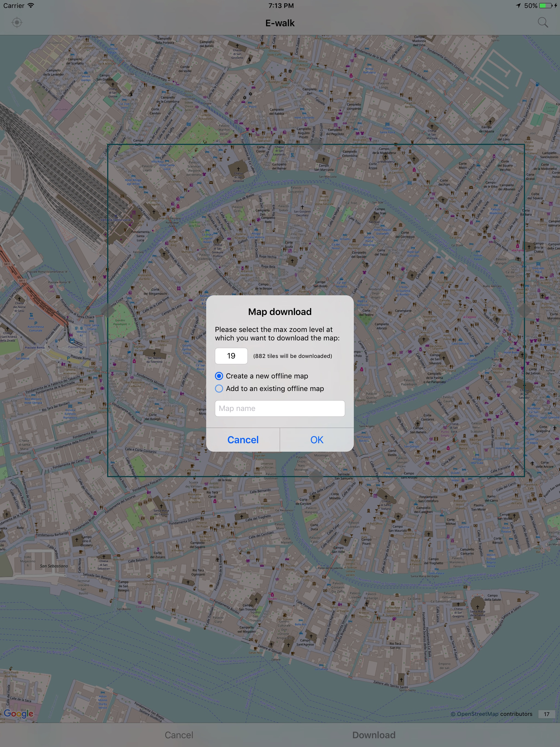This screenshot has height=747, width=560.
Task: Tap the battery icon in status bar
Action: click(x=546, y=6)
